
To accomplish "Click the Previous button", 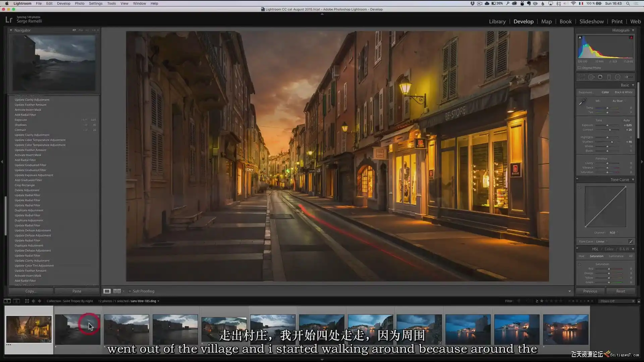I will coord(590,291).
